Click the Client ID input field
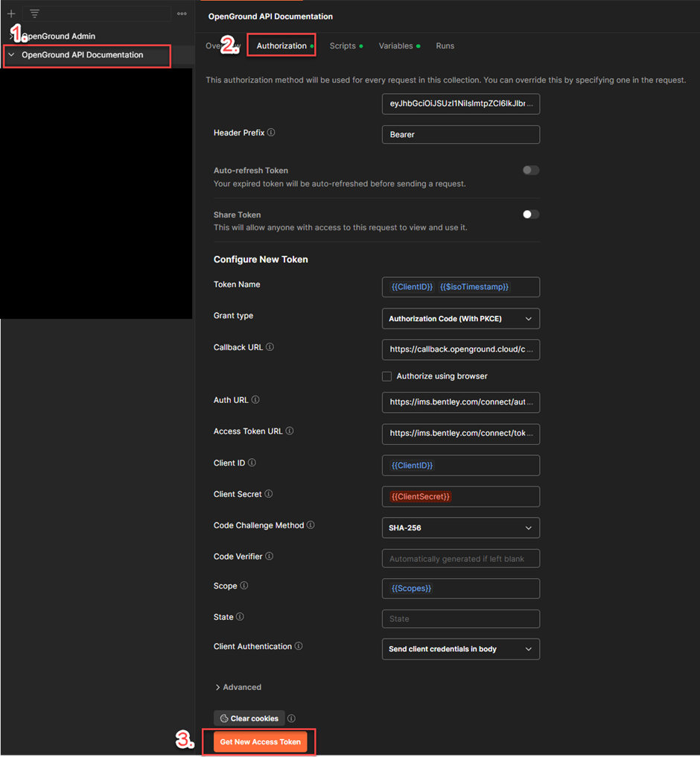 [461, 466]
